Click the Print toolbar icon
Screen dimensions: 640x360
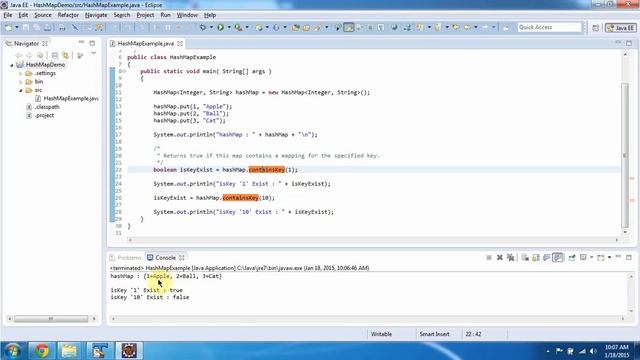pos(62,27)
